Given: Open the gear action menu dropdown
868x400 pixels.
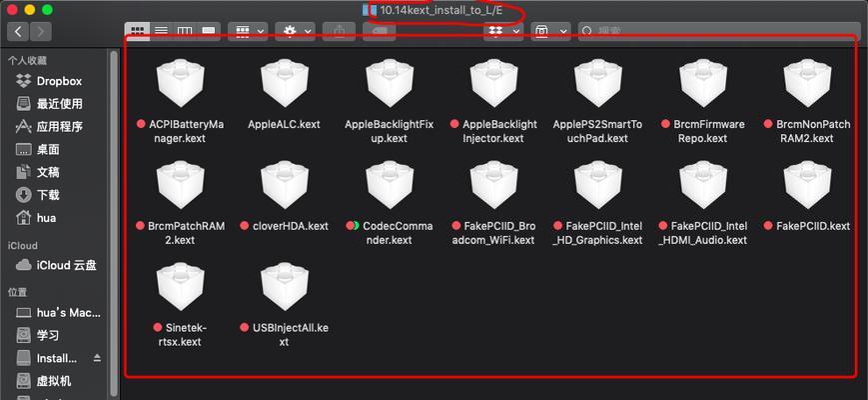Looking at the screenshot, I should coord(295,32).
